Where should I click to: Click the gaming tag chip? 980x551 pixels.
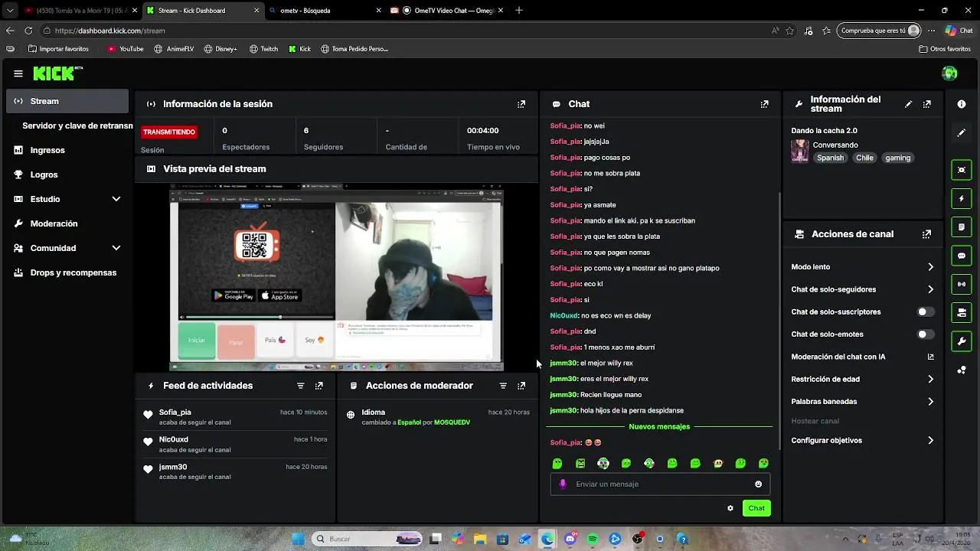898,158
